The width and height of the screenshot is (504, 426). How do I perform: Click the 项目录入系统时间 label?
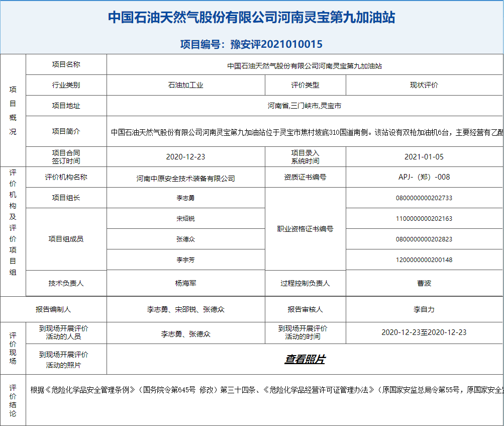[305, 157]
